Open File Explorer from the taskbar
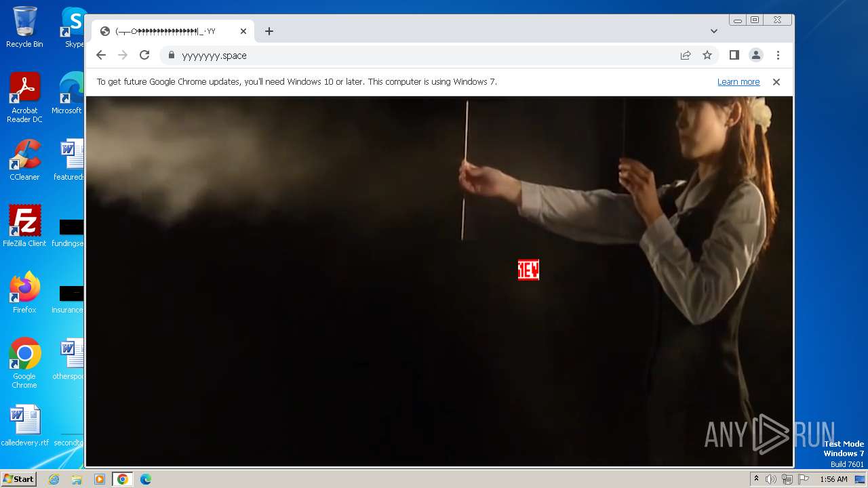 pyautogui.click(x=77, y=479)
